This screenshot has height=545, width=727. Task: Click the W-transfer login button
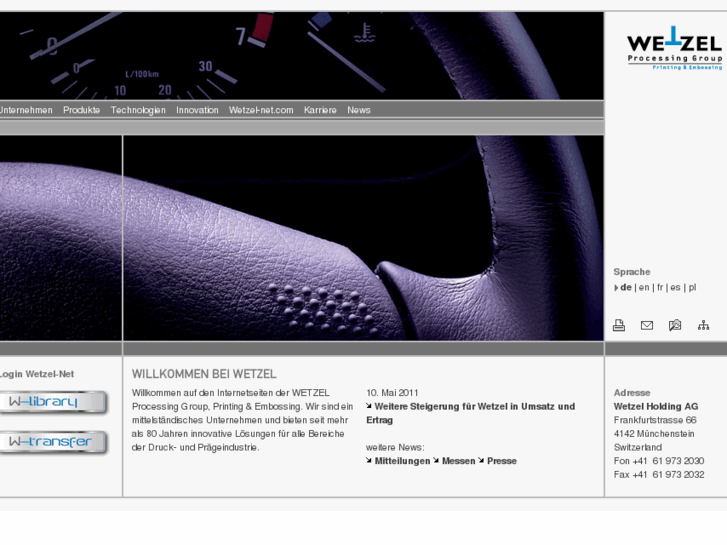[x=53, y=442]
